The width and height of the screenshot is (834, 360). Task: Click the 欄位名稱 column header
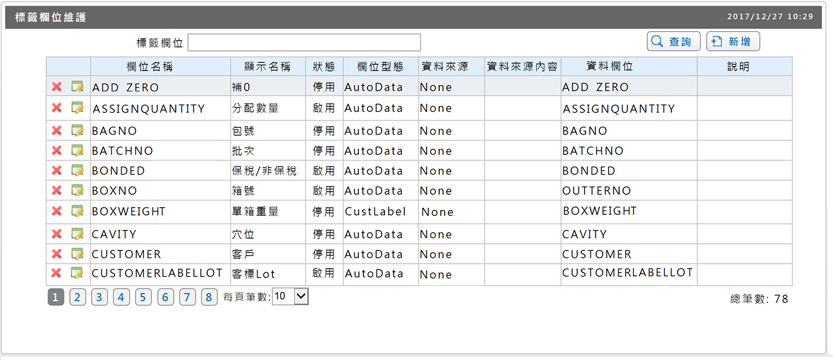(x=161, y=66)
